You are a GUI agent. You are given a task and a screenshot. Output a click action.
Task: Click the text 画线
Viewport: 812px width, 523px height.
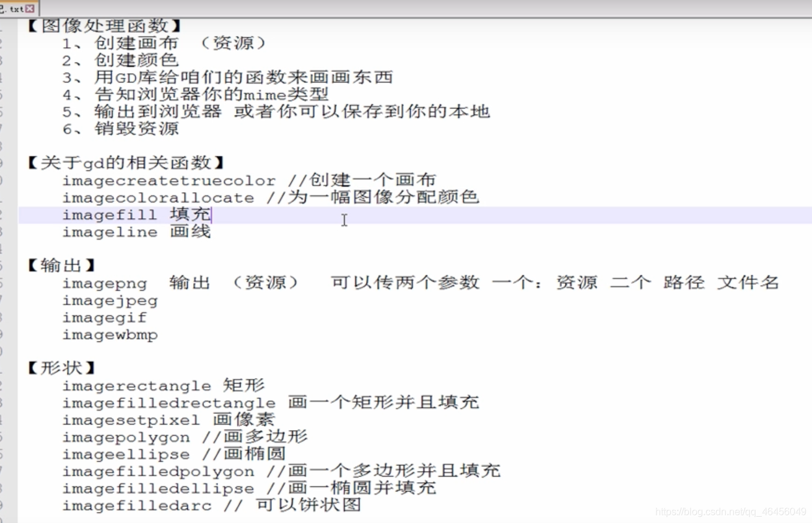[x=190, y=232]
